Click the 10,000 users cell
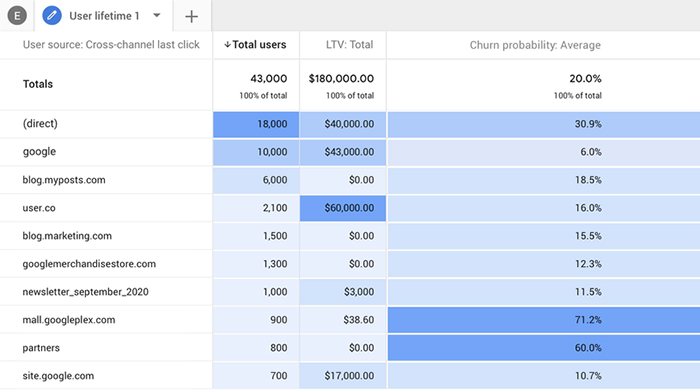Screen dimensions: 700x390 256,152
